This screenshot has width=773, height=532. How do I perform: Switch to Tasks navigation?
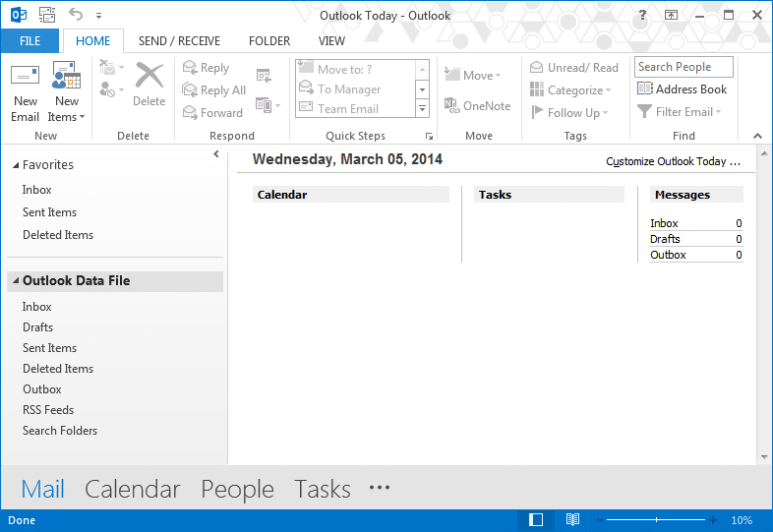(x=323, y=489)
